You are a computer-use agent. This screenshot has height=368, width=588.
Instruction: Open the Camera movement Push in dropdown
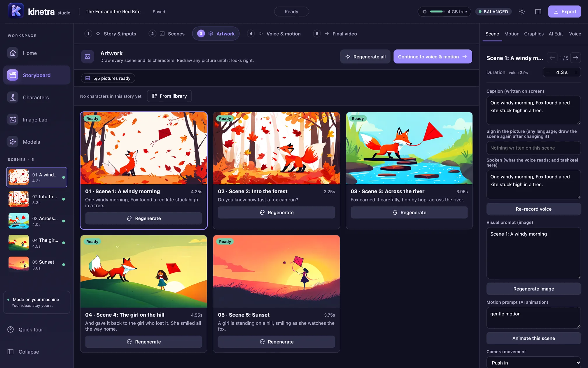pos(533,362)
